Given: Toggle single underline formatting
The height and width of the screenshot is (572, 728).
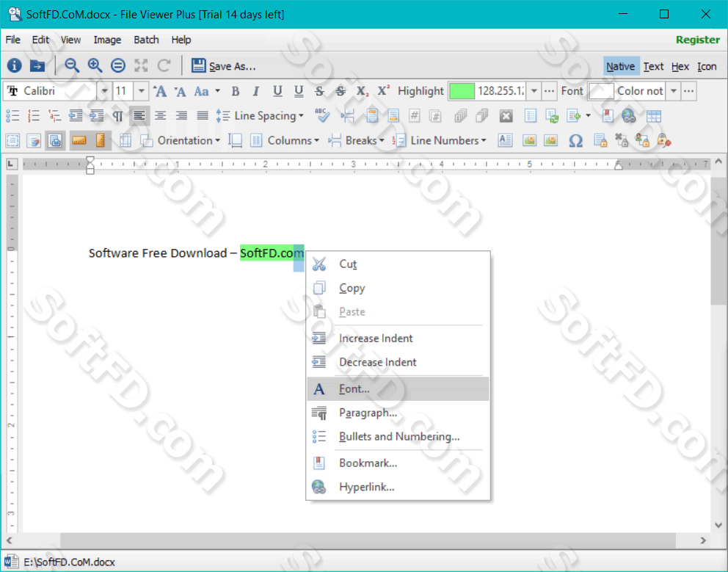Looking at the screenshot, I should click(277, 91).
